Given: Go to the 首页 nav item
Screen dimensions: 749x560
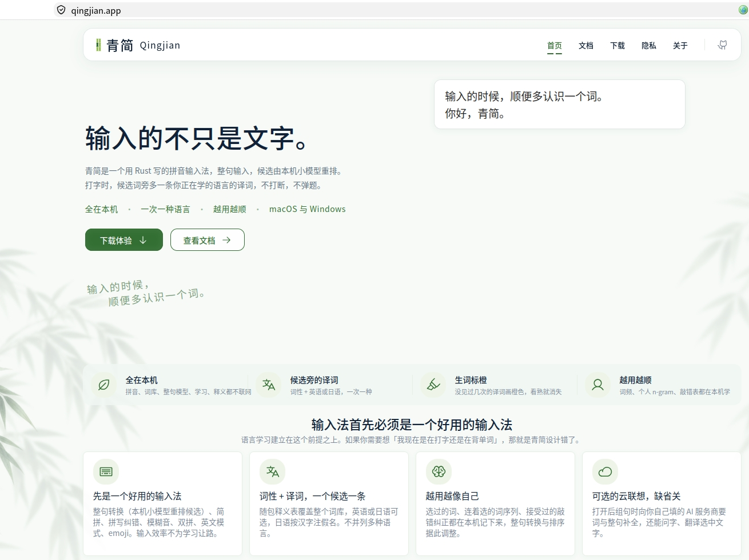Looking at the screenshot, I should point(555,46).
